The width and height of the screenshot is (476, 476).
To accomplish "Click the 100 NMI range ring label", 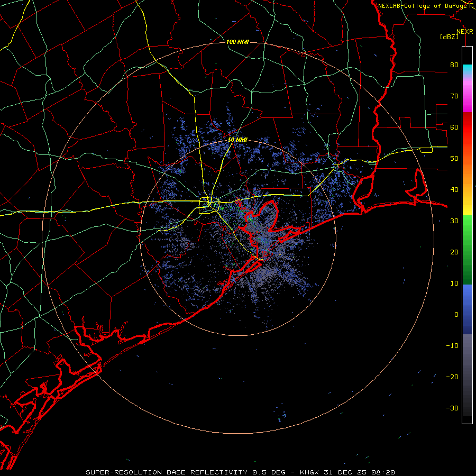I will (237, 42).
